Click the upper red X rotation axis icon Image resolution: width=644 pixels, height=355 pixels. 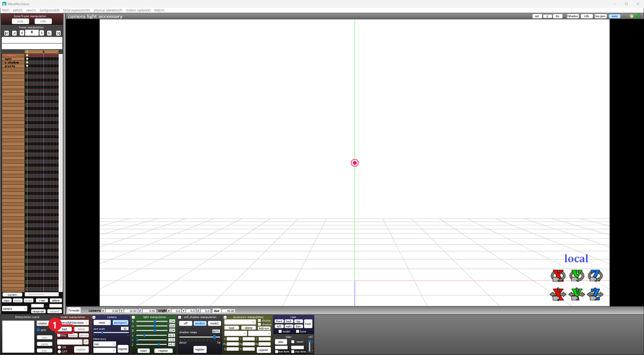point(558,275)
